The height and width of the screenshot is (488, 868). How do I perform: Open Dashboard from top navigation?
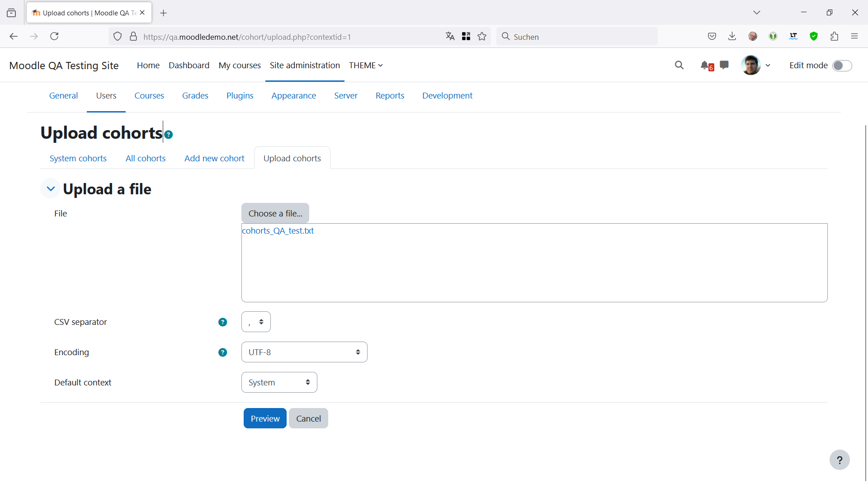pyautogui.click(x=189, y=66)
